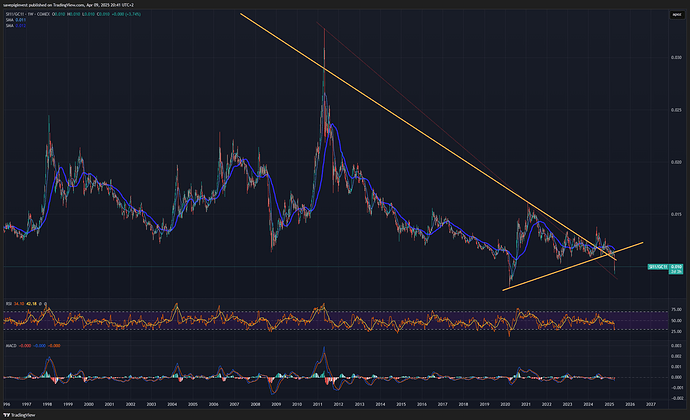
Task: Click the badge atop the price scale
Action: 676,15
